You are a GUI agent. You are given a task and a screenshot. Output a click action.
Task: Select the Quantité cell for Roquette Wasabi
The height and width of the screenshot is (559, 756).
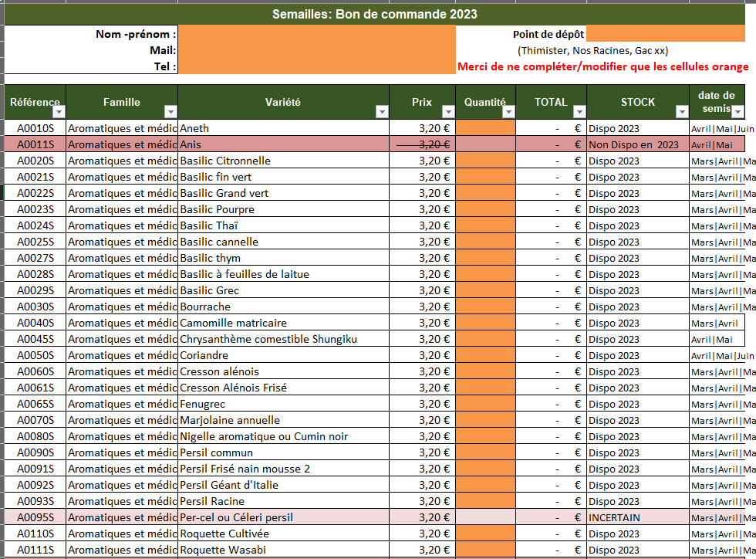click(x=485, y=550)
